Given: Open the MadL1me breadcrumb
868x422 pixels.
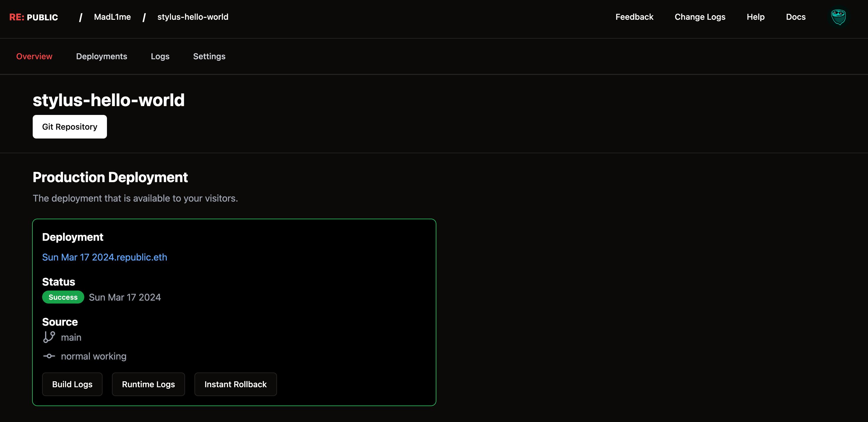Looking at the screenshot, I should (112, 17).
